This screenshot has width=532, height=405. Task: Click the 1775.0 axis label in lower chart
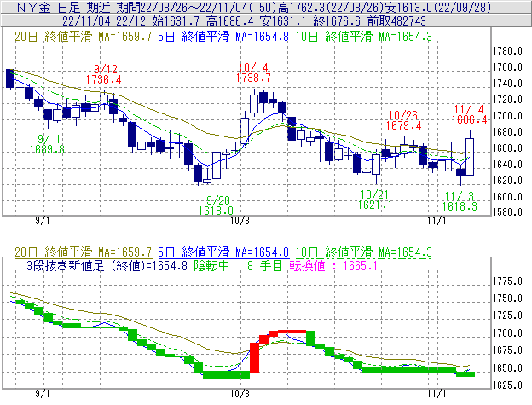[x=507, y=281]
